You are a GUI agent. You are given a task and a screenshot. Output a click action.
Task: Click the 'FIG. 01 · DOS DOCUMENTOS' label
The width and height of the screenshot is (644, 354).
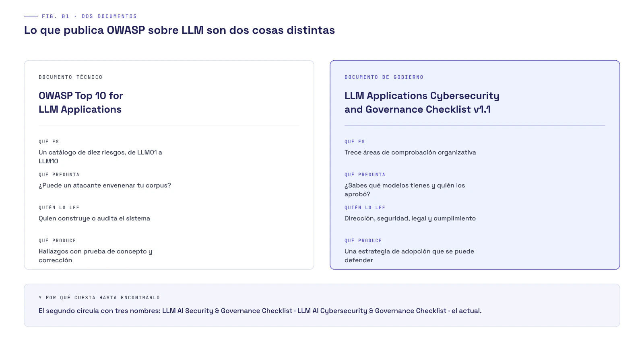pyautogui.click(x=89, y=16)
